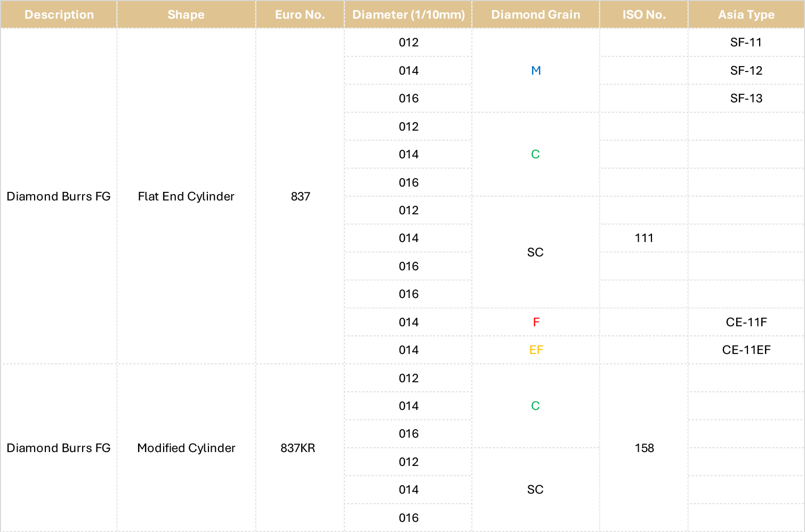Click the SF-13 cell
The image size is (805, 532).
(746, 98)
